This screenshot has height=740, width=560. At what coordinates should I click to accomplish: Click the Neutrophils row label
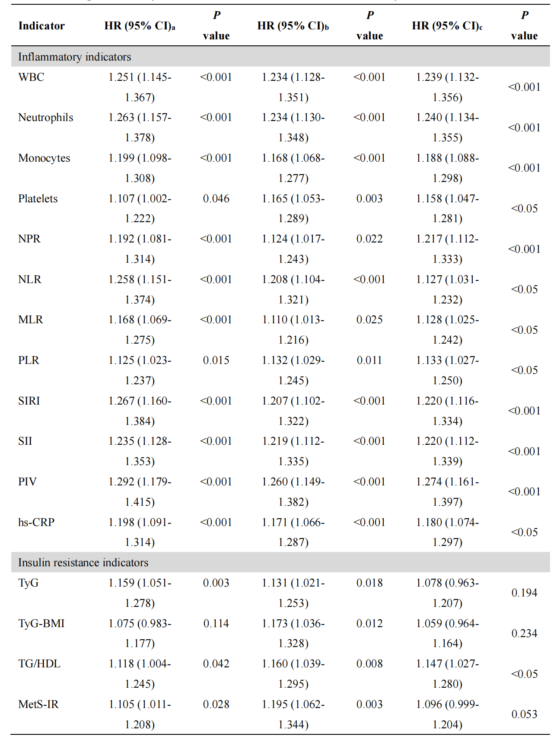(46, 118)
